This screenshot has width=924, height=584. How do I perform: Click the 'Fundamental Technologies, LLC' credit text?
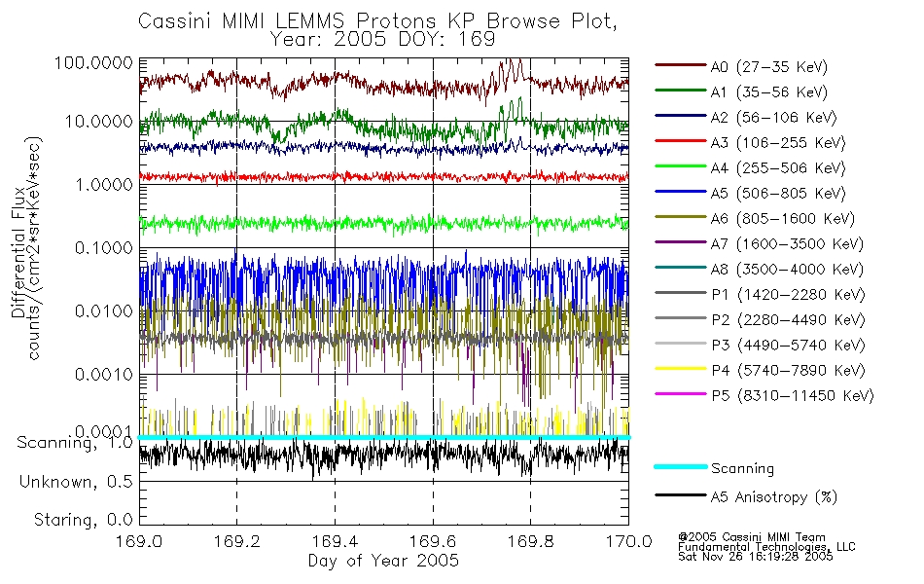(x=766, y=547)
